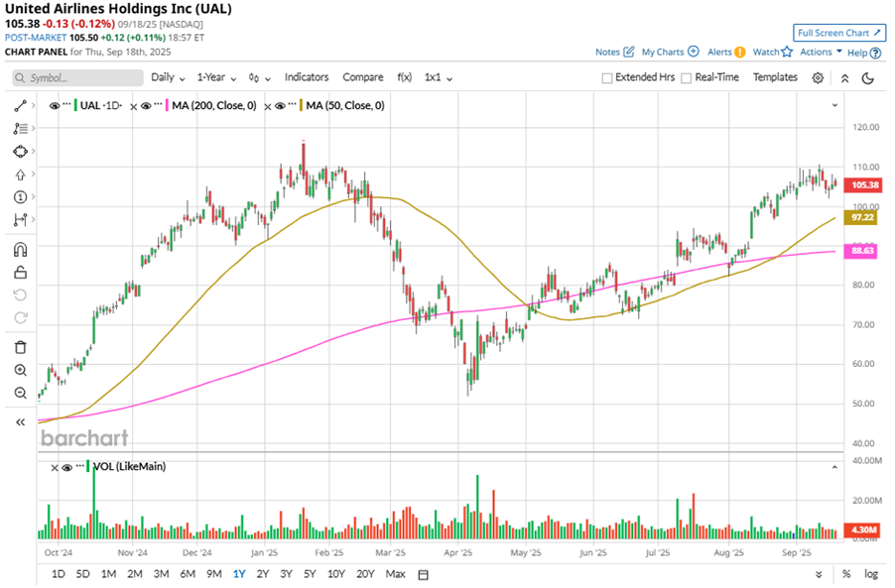Remove the MA 50 indicator
895x588 pixels.
268,107
